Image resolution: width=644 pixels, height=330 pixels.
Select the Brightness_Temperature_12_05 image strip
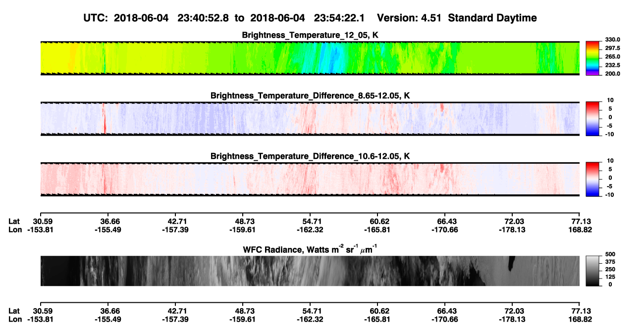pyautogui.click(x=310, y=58)
